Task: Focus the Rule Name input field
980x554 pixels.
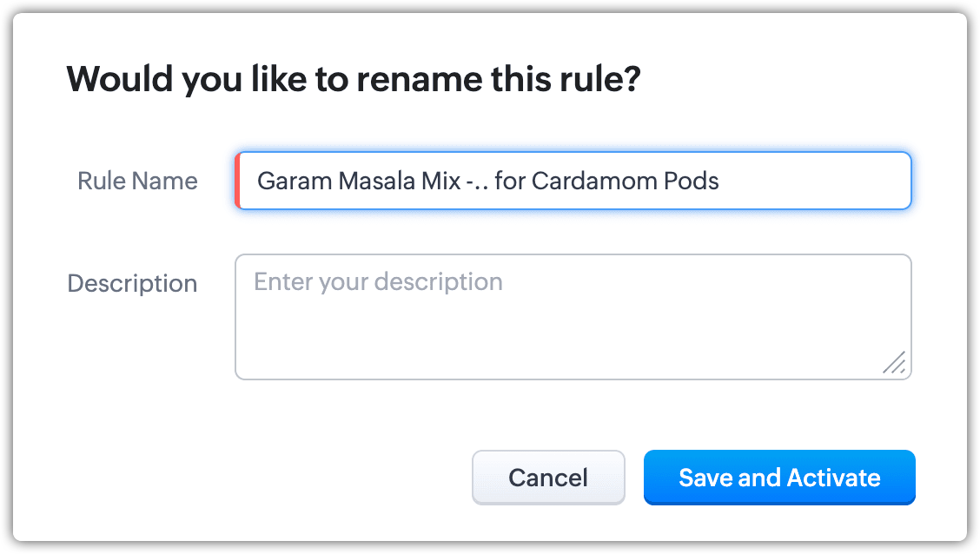Action: 573,181
